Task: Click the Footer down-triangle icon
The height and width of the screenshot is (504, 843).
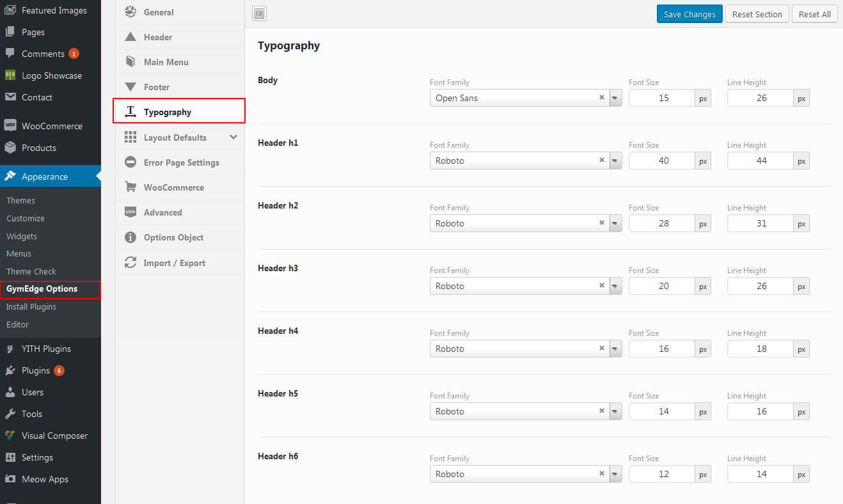Action: coord(130,87)
